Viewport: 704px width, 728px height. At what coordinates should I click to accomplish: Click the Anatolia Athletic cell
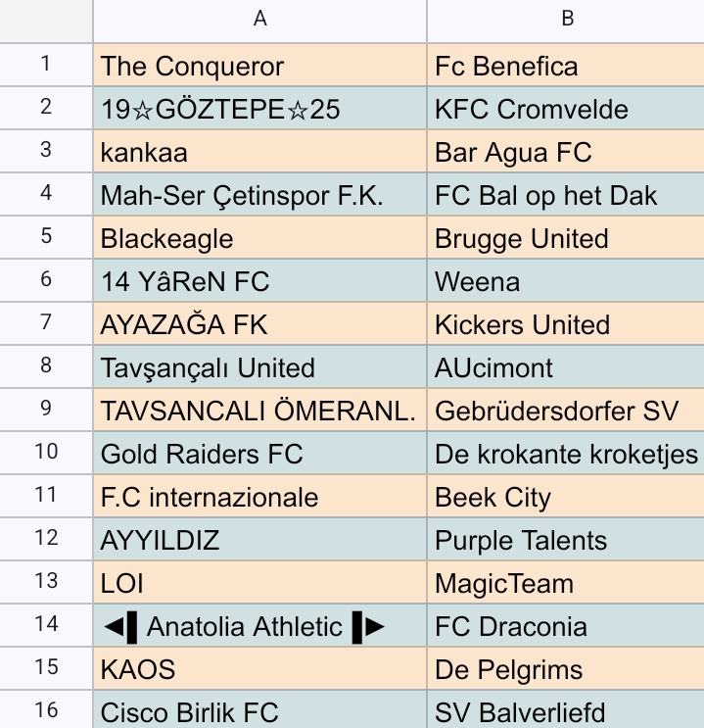click(x=259, y=625)
